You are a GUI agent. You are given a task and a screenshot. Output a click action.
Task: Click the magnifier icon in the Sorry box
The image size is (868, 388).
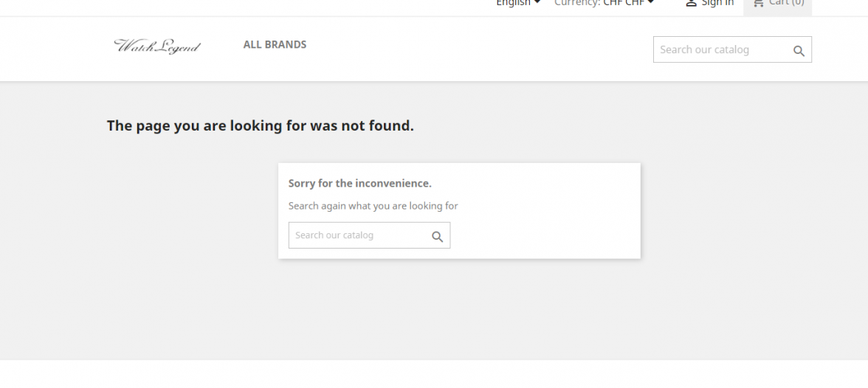(x=437, y=236)
